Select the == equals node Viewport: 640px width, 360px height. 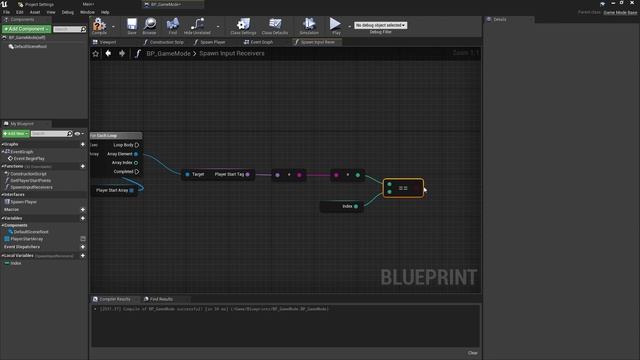[403, 188]
